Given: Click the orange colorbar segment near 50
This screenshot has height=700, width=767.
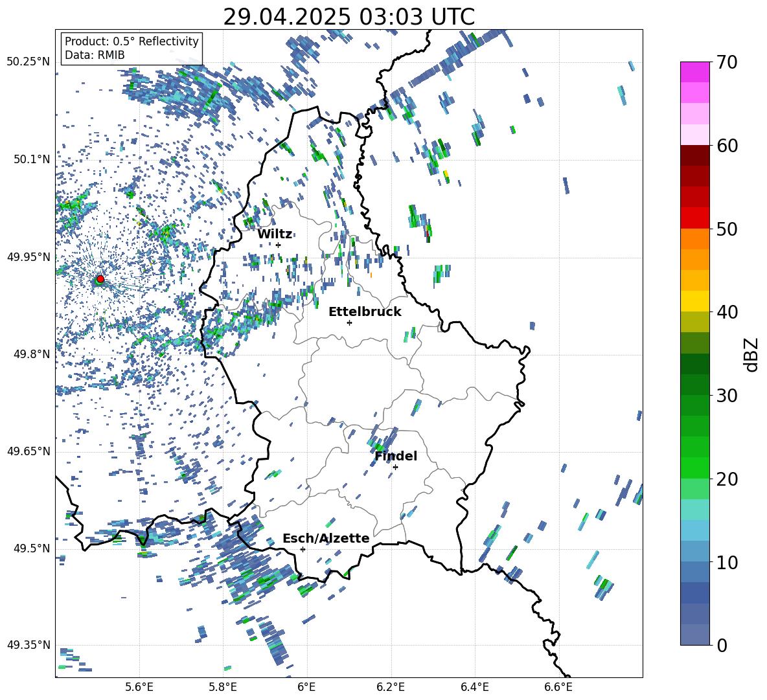Looking at the screenshot, I should point(694,238).
